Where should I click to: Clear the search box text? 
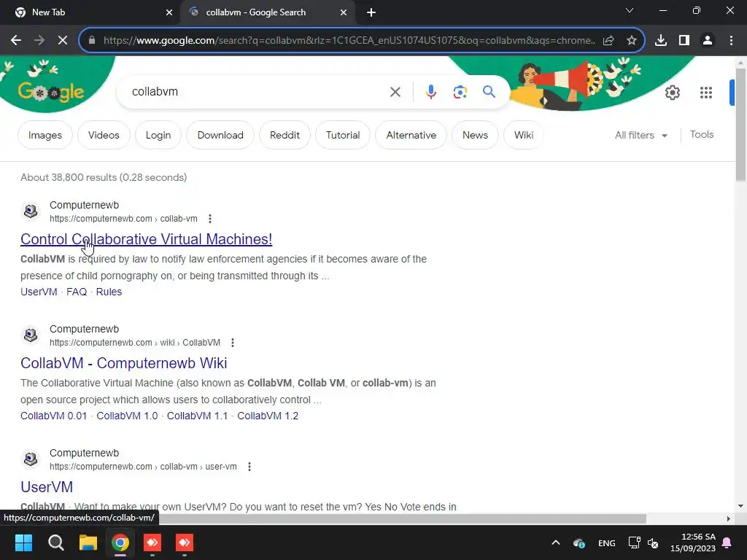click(x=395, y=91)
